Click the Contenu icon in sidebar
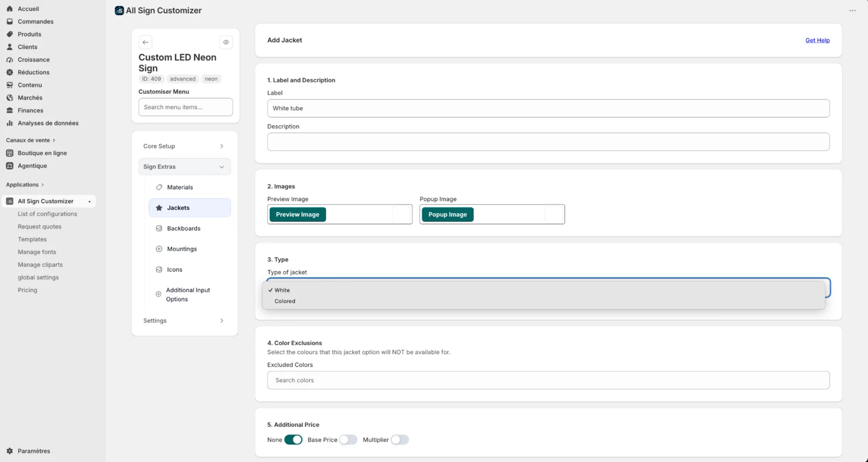Image resolution: width=868 pixels, height=462 pixels. [9, 85]
